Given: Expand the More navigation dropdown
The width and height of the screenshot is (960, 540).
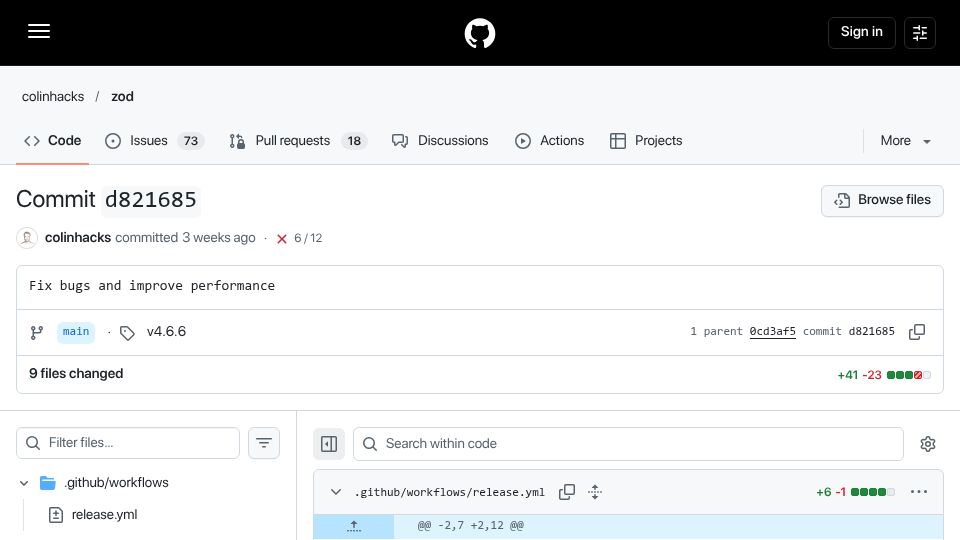Looking at the screenshot, I should click(x=906, y=141).
